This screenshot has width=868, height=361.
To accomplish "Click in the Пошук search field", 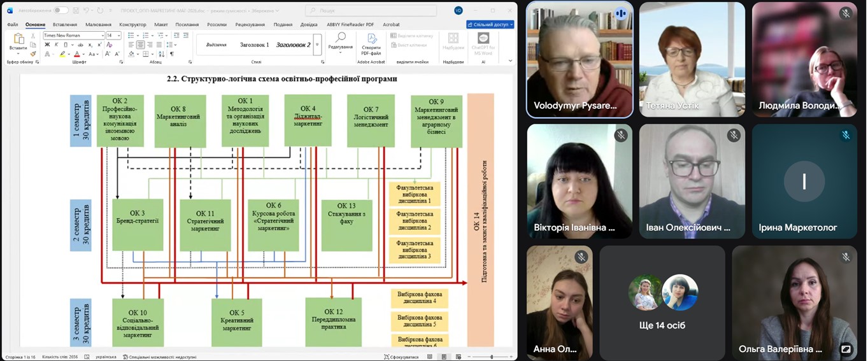I will pos(371,10).
